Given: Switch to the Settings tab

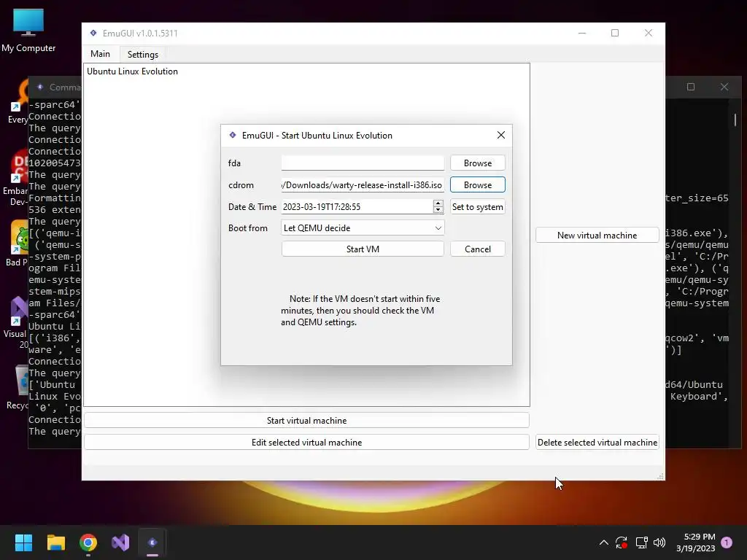Looking at the screenshot, I should [x=143, y=54].
